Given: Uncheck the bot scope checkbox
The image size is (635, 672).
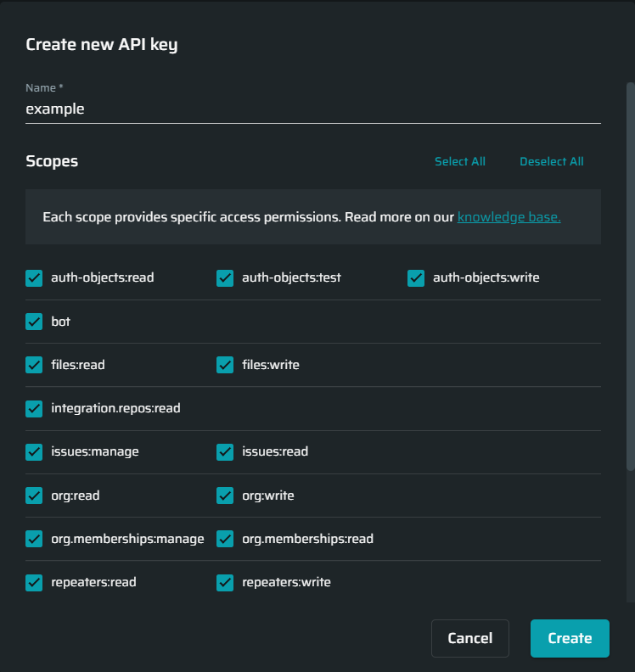Looking at the screenshot, I should 34,322.
